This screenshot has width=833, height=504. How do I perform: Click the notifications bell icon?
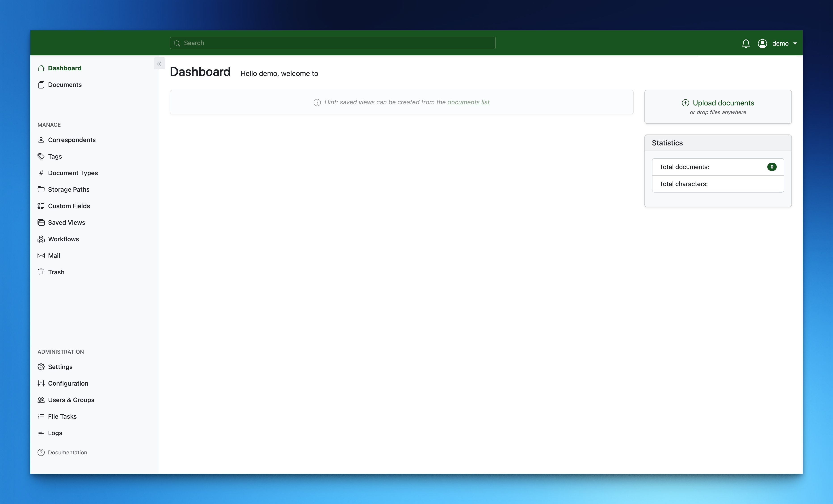pyautogui.click(x=746, y=43)
